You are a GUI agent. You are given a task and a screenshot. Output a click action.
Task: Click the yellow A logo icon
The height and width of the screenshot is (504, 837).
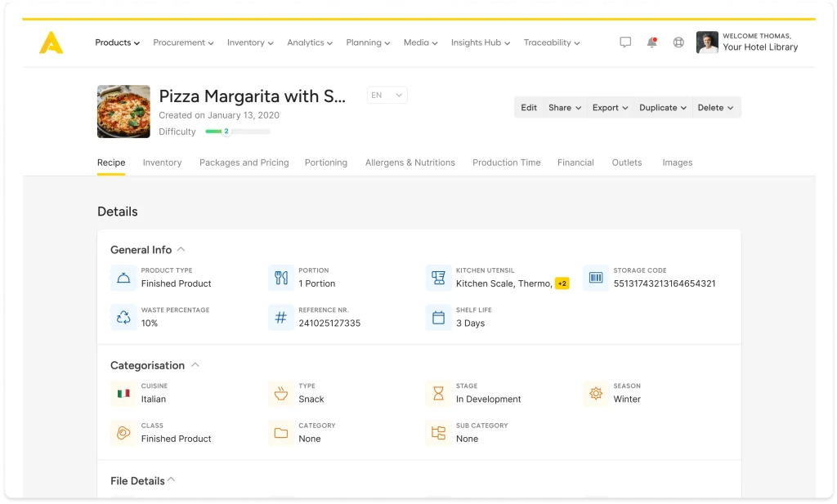click(x=51, y=42)
